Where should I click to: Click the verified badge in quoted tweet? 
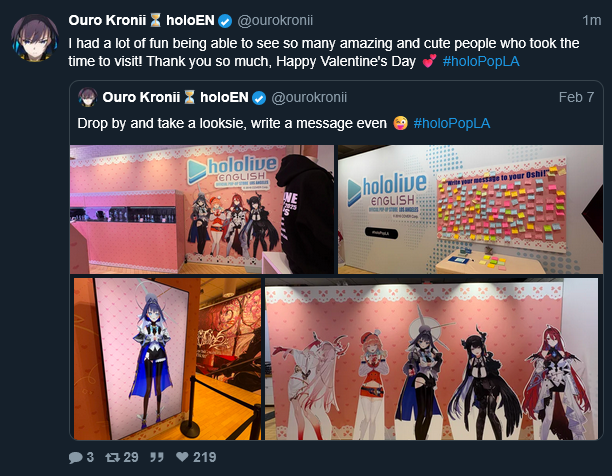pyautogui.click(x=259, y=98)
